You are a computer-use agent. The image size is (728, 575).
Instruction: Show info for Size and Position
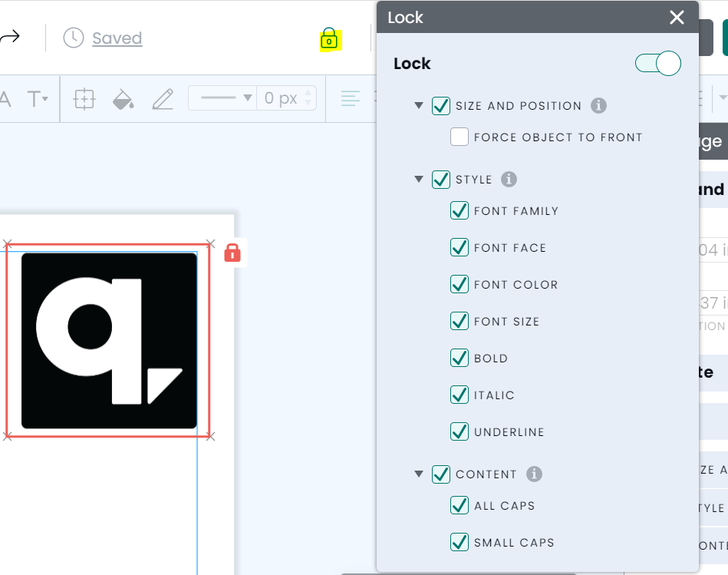tap(598, 105)
